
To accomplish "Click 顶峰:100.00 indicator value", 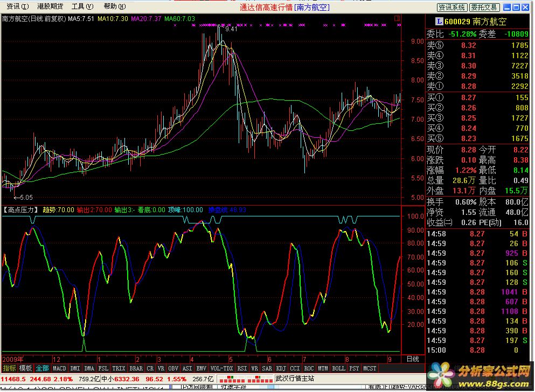I will 185,210.
